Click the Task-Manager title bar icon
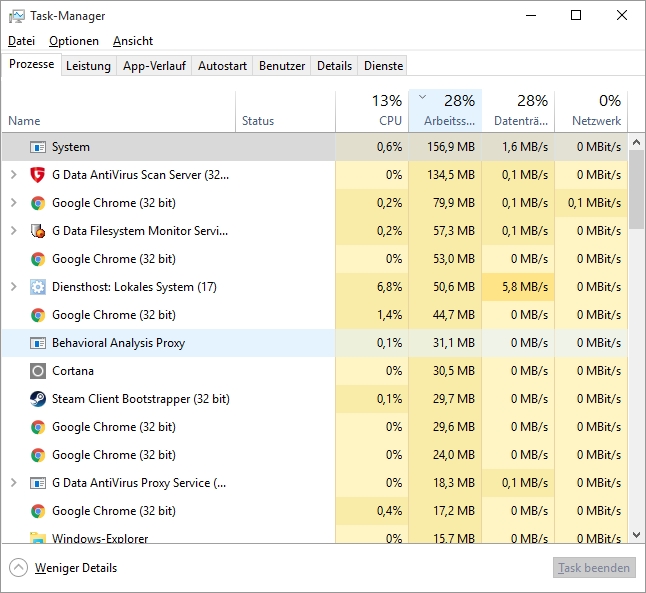This screenshot has height=593, width=646. tap(16, 16)
